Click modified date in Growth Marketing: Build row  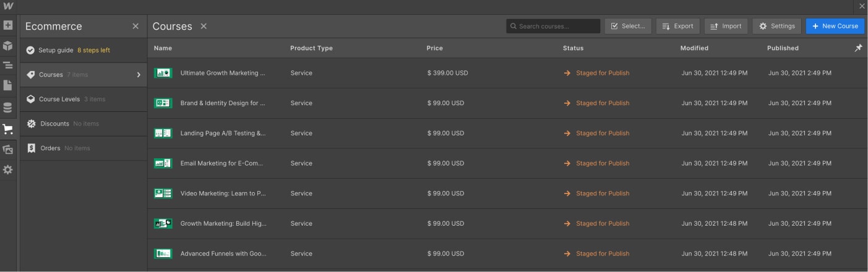point(715,224)
